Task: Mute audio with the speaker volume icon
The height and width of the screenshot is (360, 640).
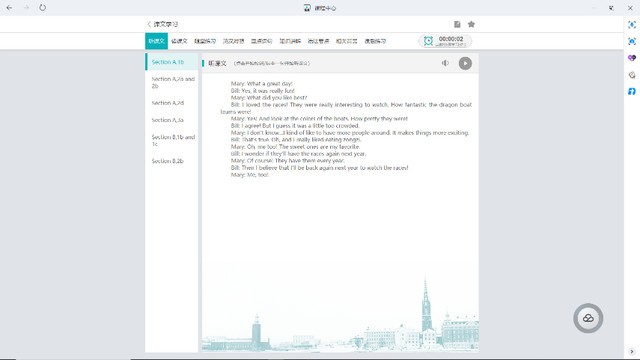Action: [x=445, y=63]
